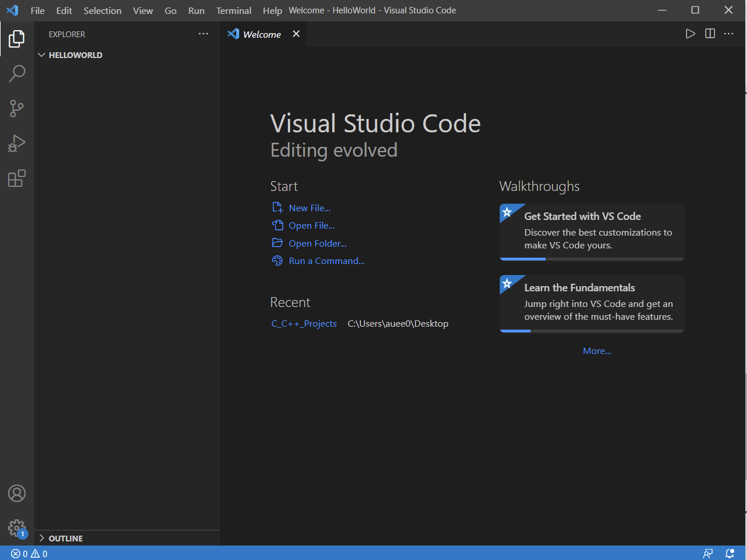The width and height of the screenshot is (747, 560).
Task: Open Run and Debug view icon
Action: click(x=17, y=143)
